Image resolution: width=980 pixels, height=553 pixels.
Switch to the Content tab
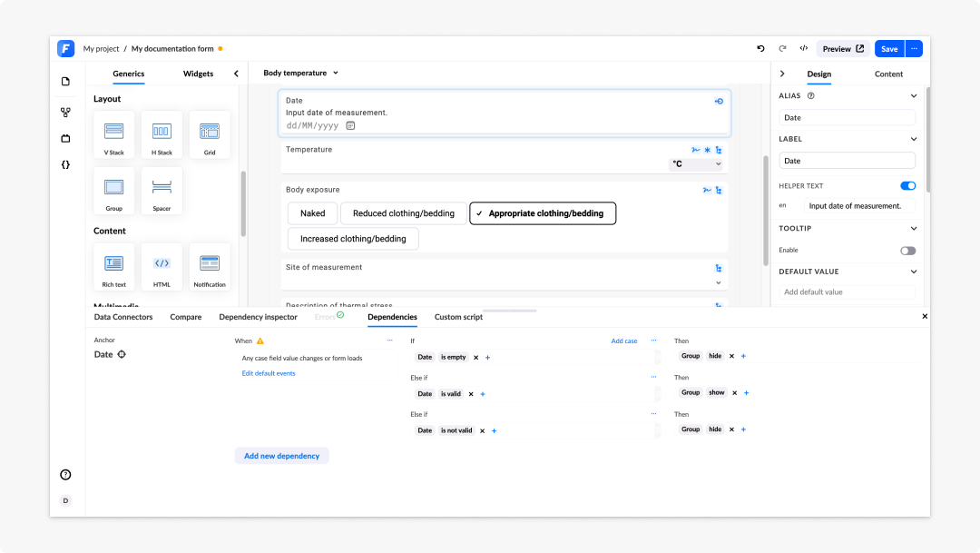[x=888, y=74]
